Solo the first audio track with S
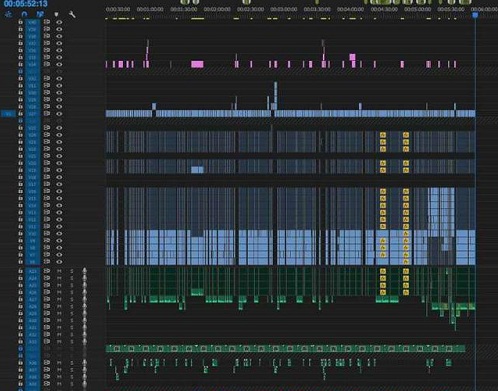The width and height of the screenshot is (498, 391). click(72, 271)
